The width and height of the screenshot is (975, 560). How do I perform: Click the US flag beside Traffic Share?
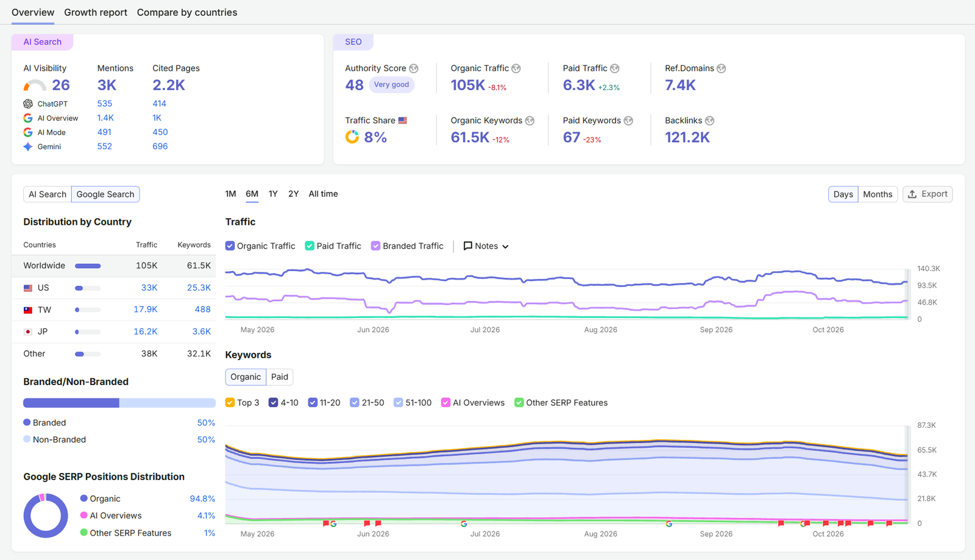tap(403, 121)
